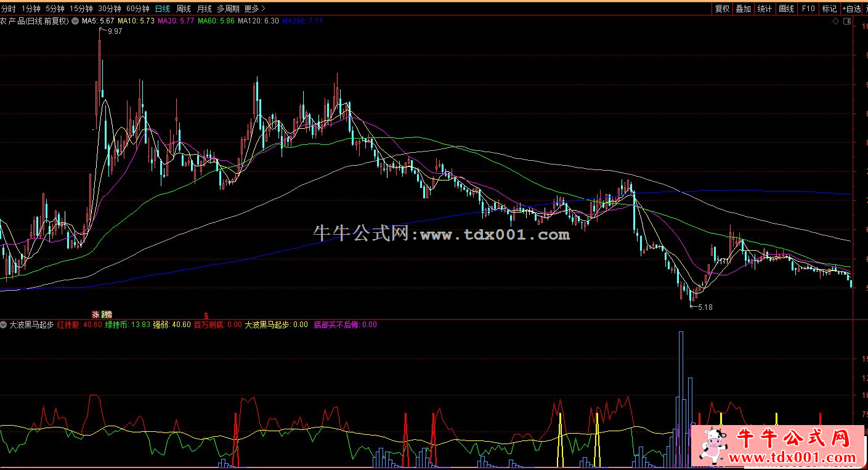Expand main chart dropdown next to 农产品(日线前复权)
Screen dimensions: 868x470
pyautogui.click(x=75, y=21)
